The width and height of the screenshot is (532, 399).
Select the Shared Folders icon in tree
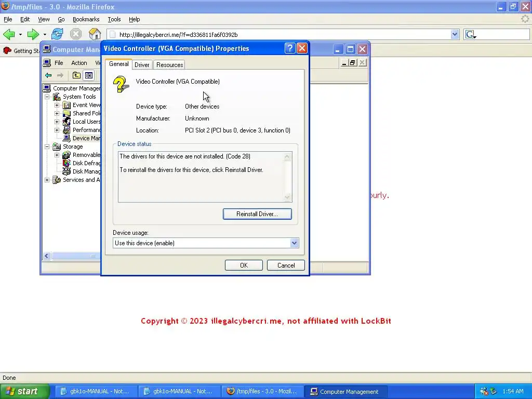tap(66, 113)
